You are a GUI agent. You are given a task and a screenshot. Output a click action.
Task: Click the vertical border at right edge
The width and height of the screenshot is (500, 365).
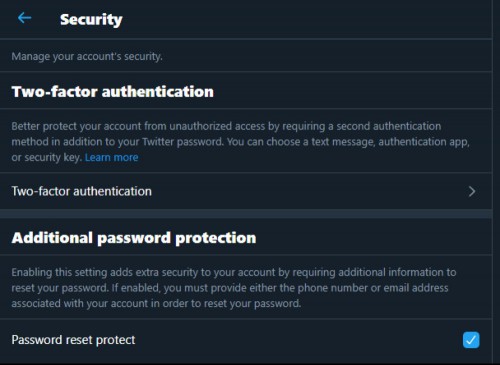[493, 182]
